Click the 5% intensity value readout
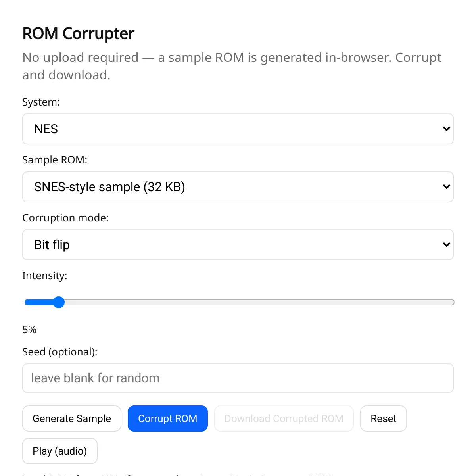476x476 pixels. 29,330
